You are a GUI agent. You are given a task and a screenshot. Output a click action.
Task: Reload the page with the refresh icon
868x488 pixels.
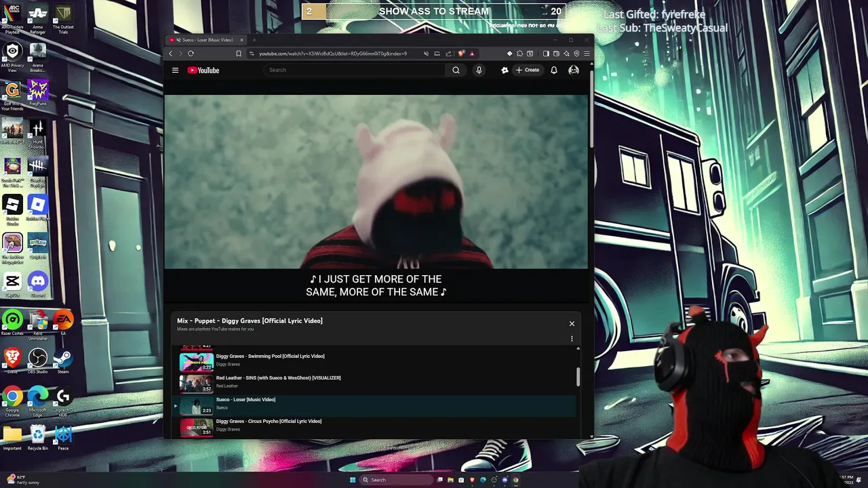tap(191, 54)
